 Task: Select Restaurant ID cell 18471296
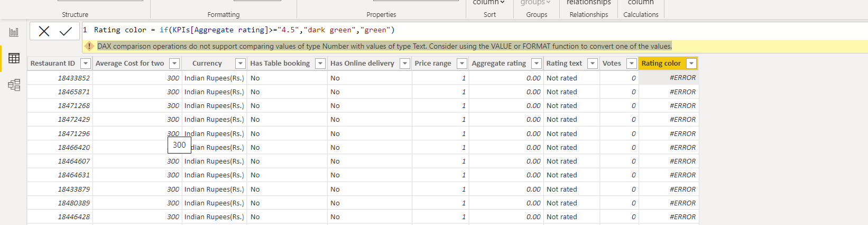point(60,133)
